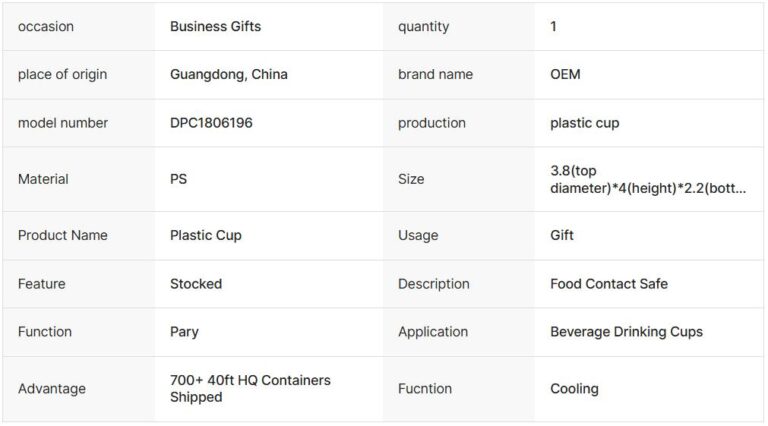This screenshot has width=768, height=426.
Task: Click the 'Food Contact Safe' description
Action: [x=608, y=284]
